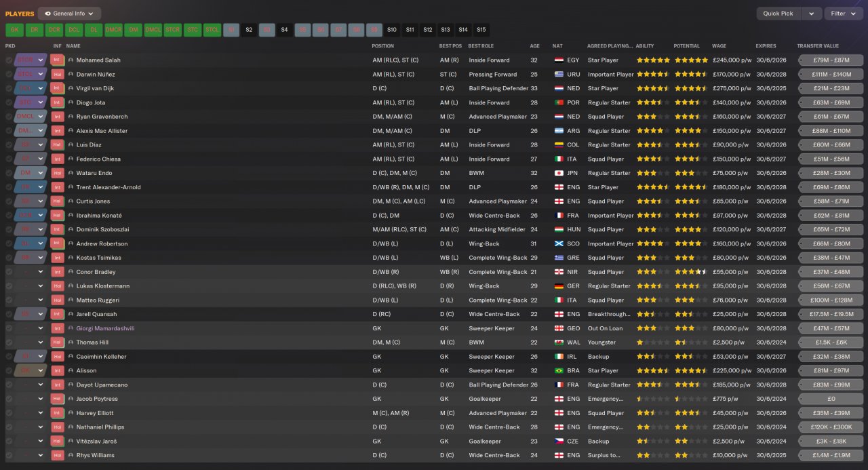This screenshot has height=470, width=868.
Task: Click the Georgia flag in Mamardashvili's row
Action: tap(559, 328)
